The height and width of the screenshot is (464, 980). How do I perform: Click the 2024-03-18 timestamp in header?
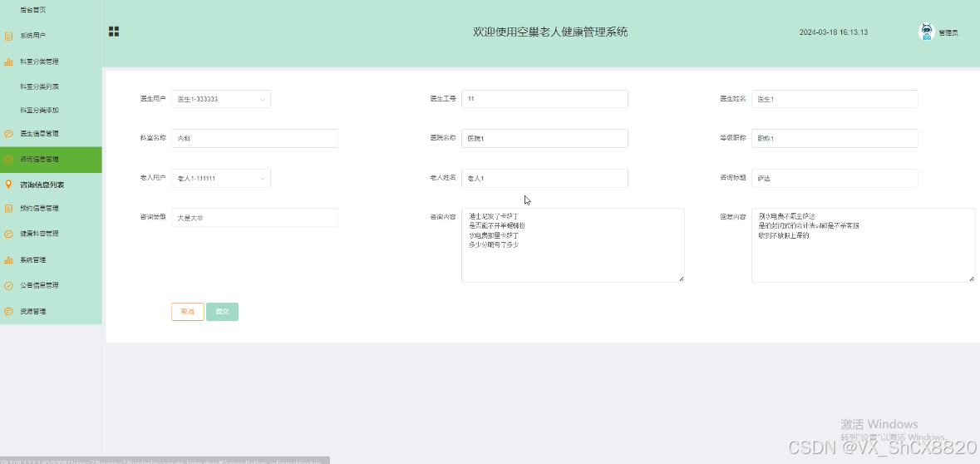click(833, 32)
